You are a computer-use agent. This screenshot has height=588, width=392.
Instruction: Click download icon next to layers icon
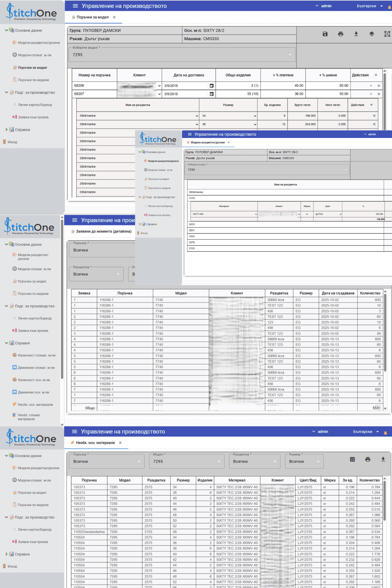pyautogui.click(x=356, y=34)
